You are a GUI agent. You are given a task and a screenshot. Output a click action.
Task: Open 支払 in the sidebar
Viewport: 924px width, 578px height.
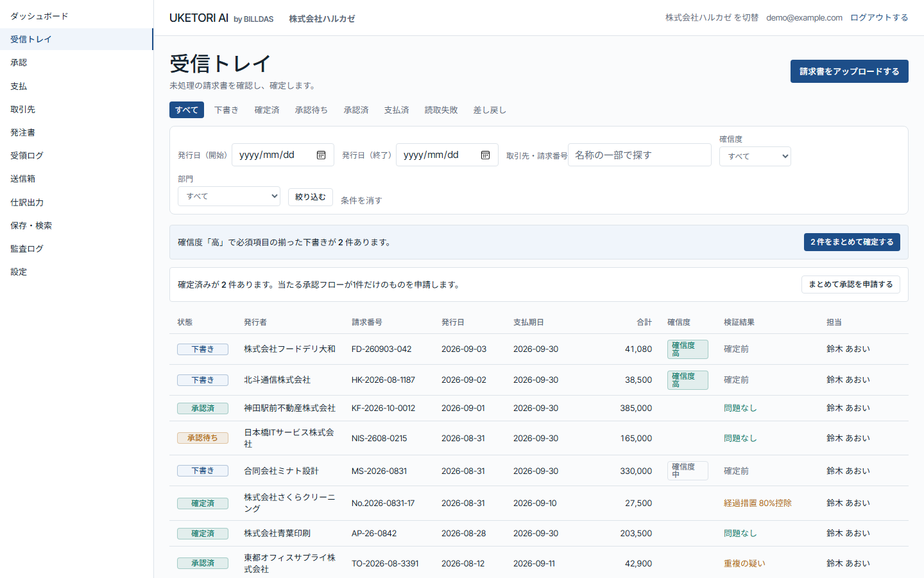76,86
